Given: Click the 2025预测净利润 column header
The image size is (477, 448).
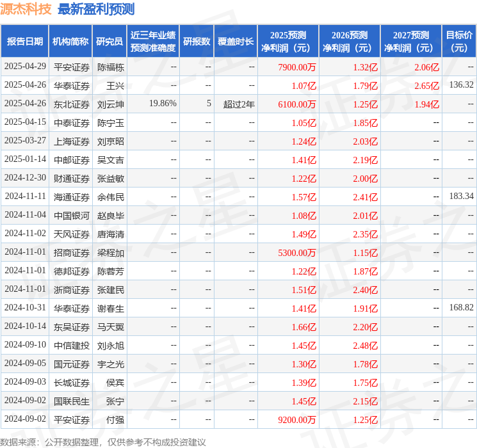Looking at the screenshot, I should pos(288,42).
